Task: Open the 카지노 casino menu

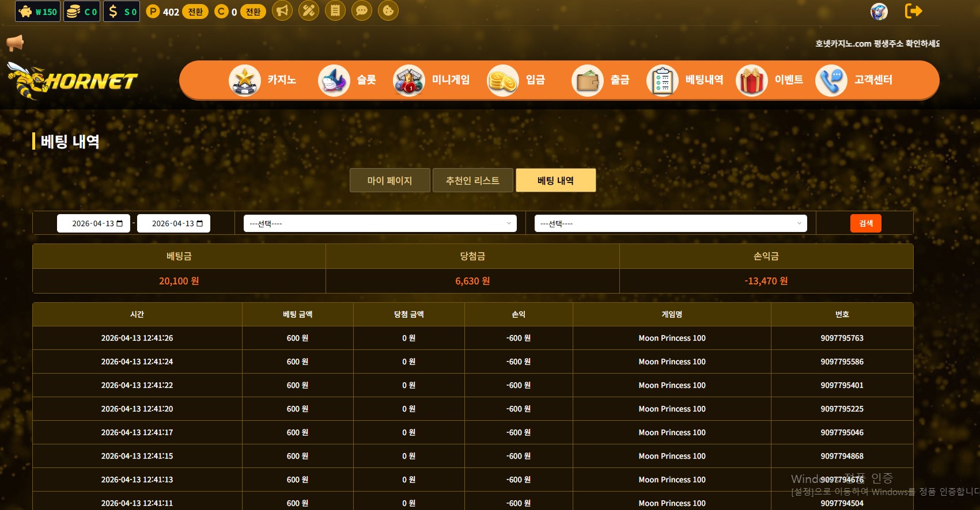Action: pyautogui.click(x=263, y=80)
